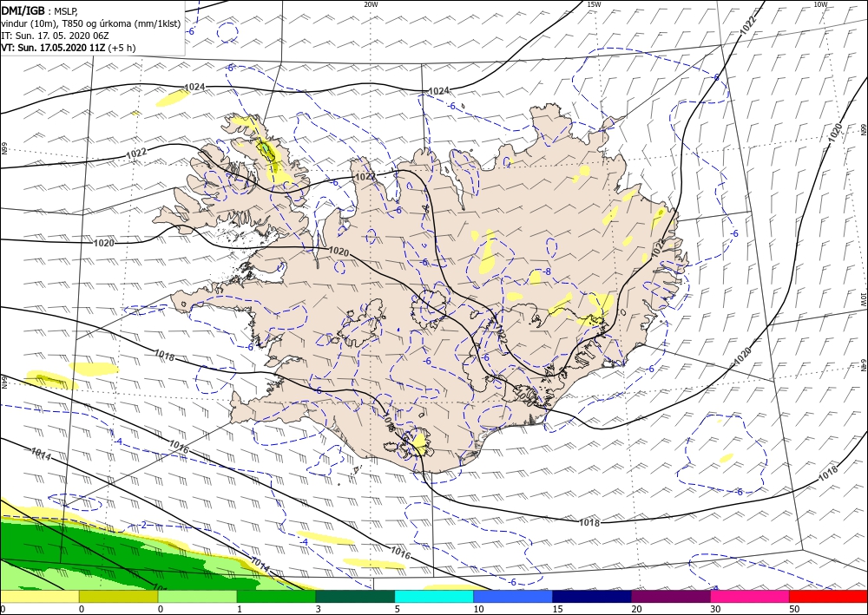
Task: Click legend value '50' under the scale
Action: (794, 609)
